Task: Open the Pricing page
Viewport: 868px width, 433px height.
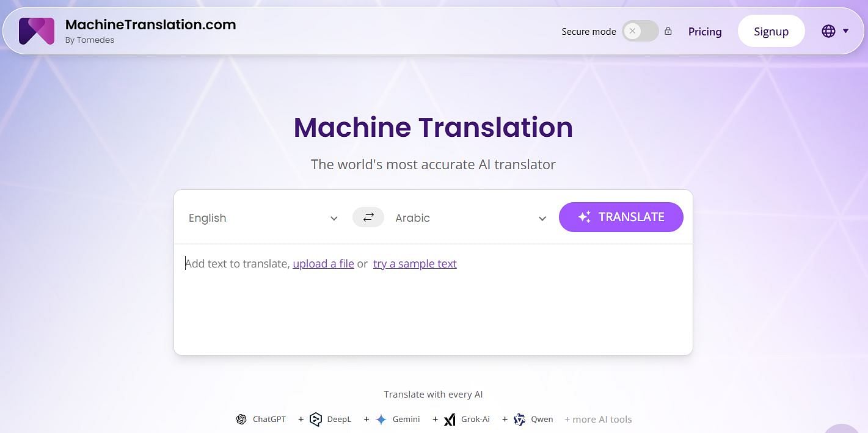Action: coord(705,32)
